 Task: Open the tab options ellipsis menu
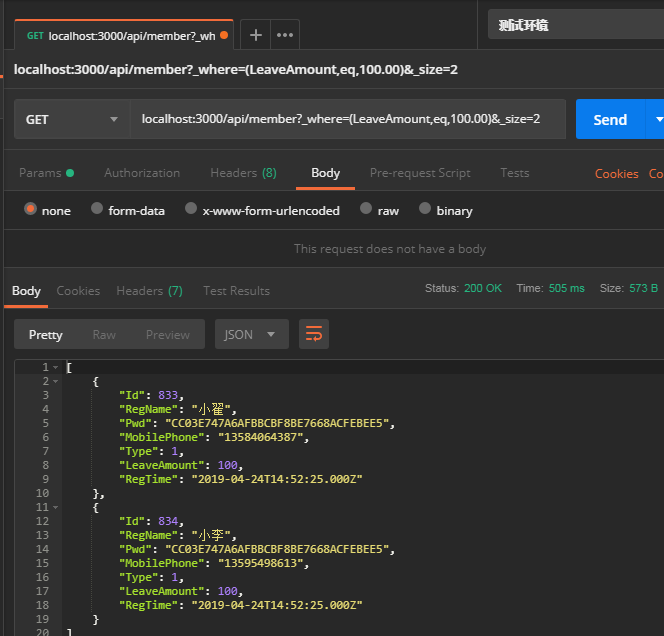(285, 35)
